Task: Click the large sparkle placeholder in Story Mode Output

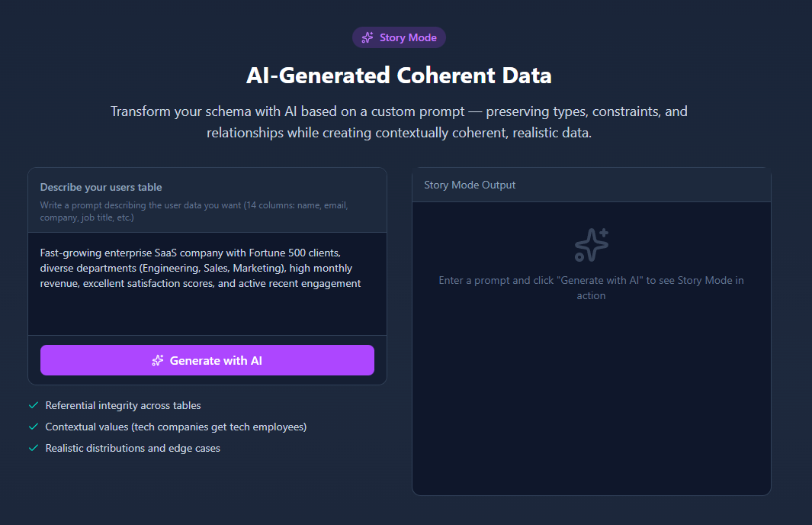Action: click(591, 244)
